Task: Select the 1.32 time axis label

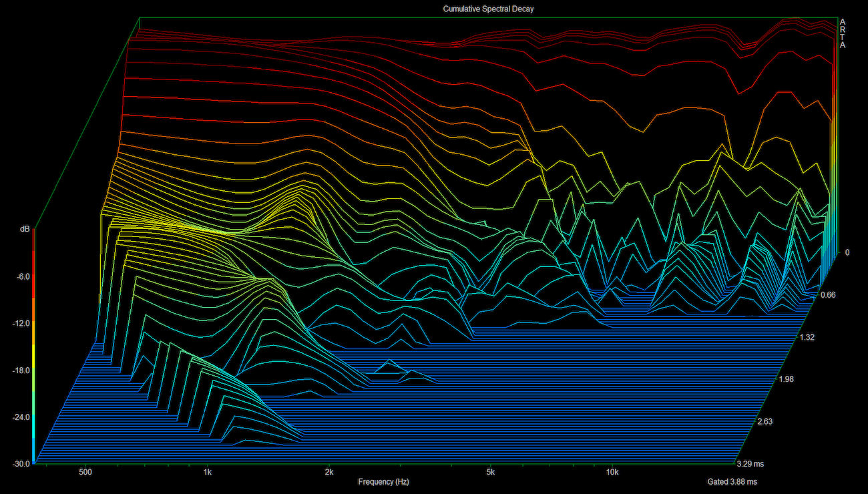Action: point(807,338)
